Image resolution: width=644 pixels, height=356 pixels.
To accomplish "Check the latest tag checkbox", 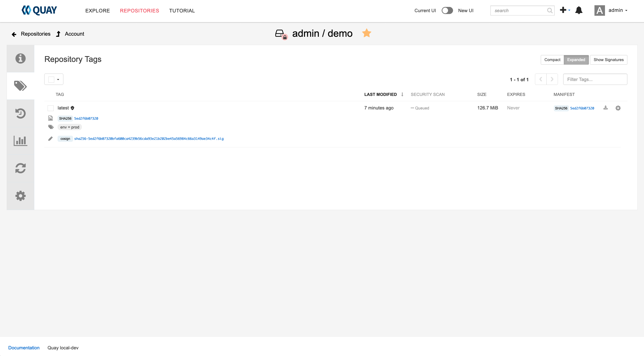I will point(51,108).
